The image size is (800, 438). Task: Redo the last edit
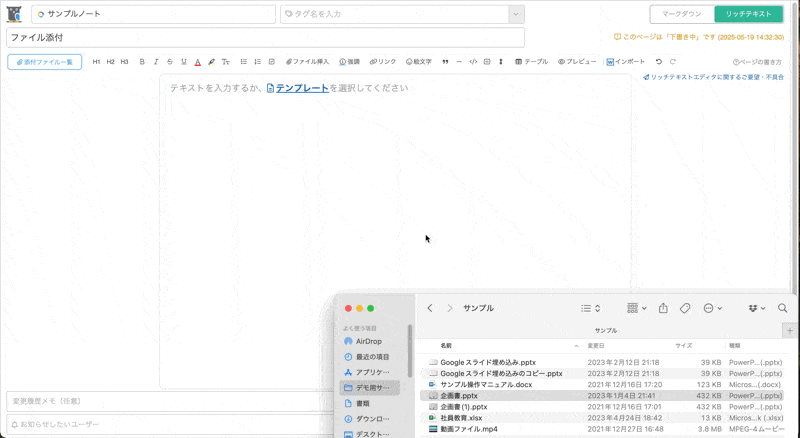[x=672, y=62]
